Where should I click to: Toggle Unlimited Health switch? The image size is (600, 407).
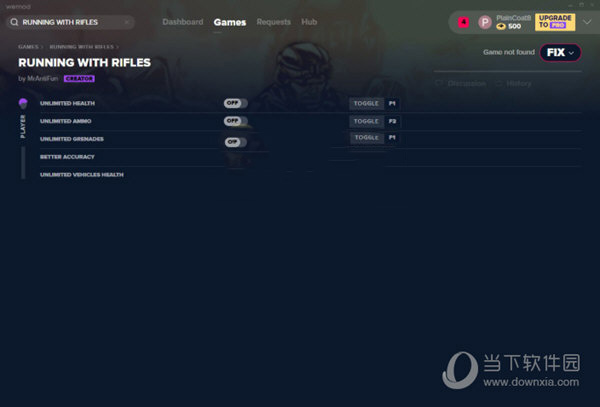coord(236,103)
